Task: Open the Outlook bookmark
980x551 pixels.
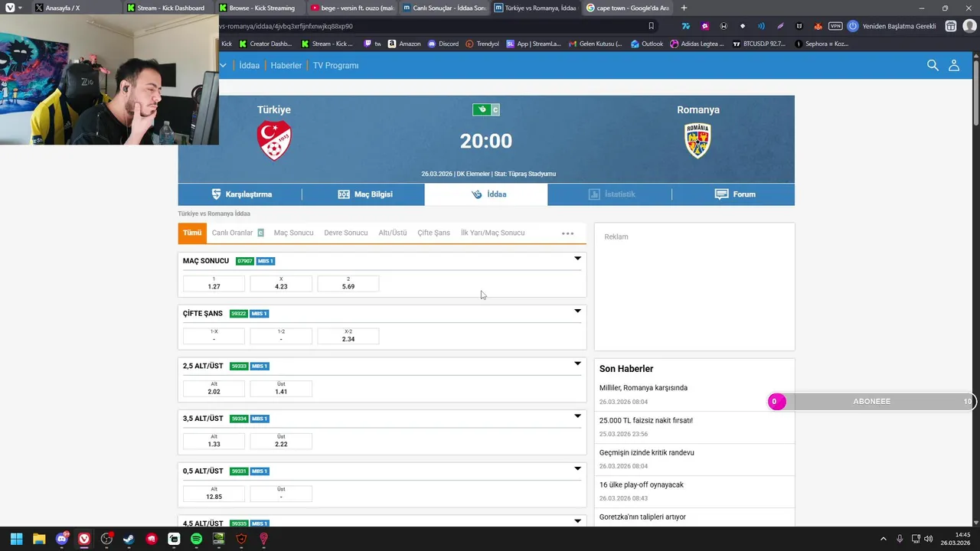Action: (647, 44)
